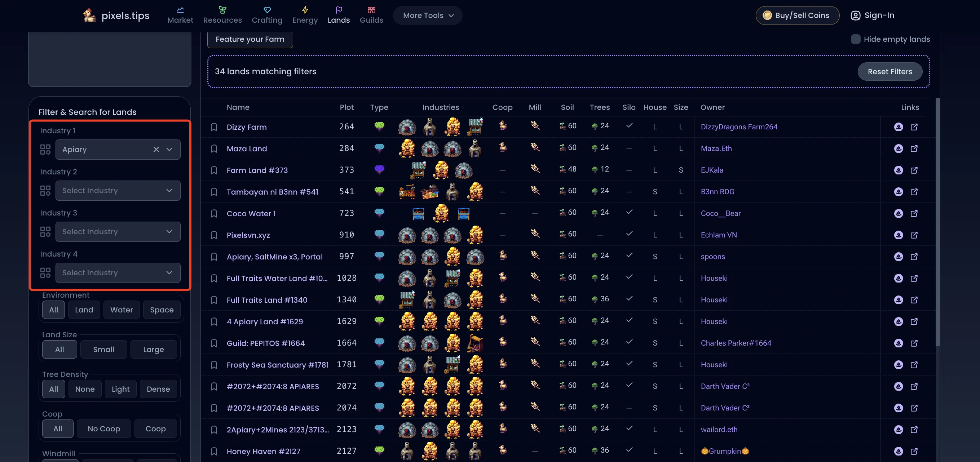Bookmark the Coco Water 1 land

[214, 213]
